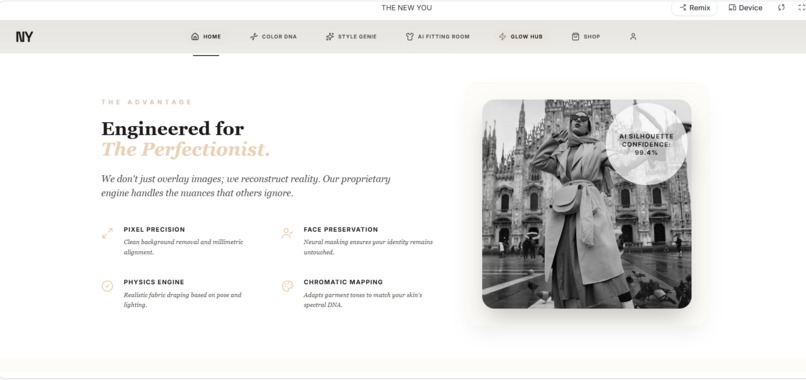The height and width of the screenshot is (380, 806).
Task: Click the "PIXEL PRECISION" heading
Action: (x=154, y=229)
